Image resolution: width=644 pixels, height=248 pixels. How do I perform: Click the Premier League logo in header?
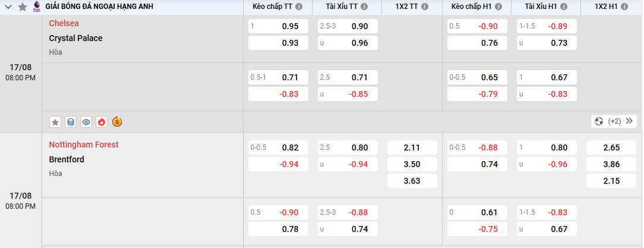tap(37, 7)
